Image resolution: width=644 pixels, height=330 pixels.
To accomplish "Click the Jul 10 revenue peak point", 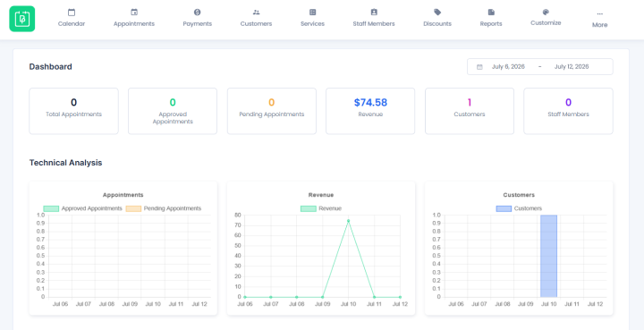I will pos(348,221).
